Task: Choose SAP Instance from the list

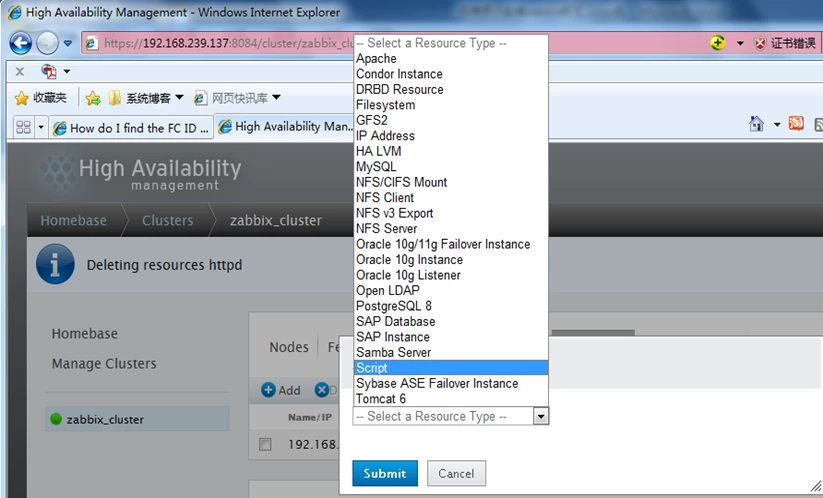Action: coord(451,337)
